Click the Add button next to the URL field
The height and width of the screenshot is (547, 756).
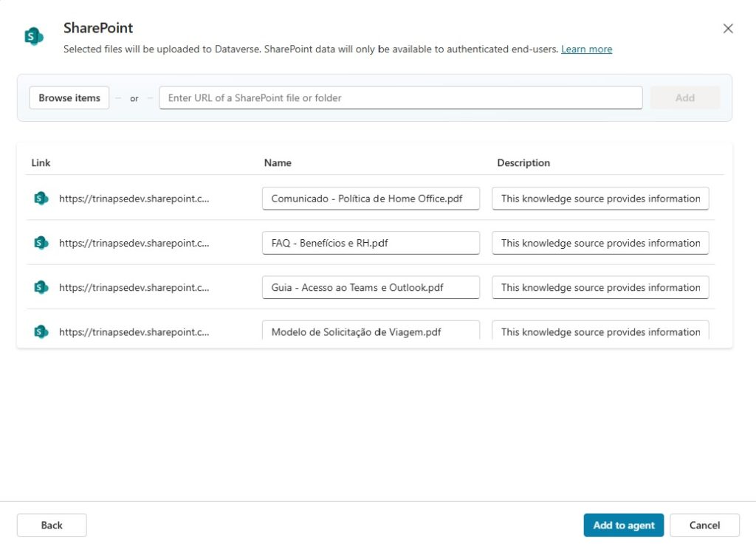pos(684,97)
